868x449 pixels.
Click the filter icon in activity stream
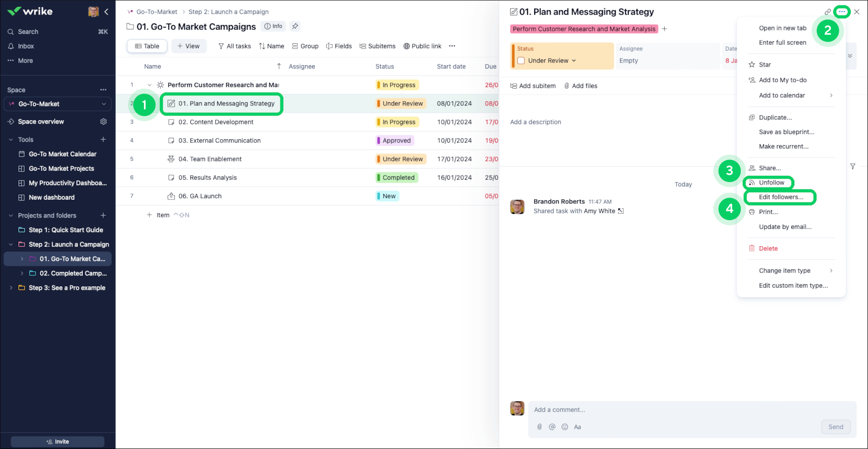tap(853, 167)
